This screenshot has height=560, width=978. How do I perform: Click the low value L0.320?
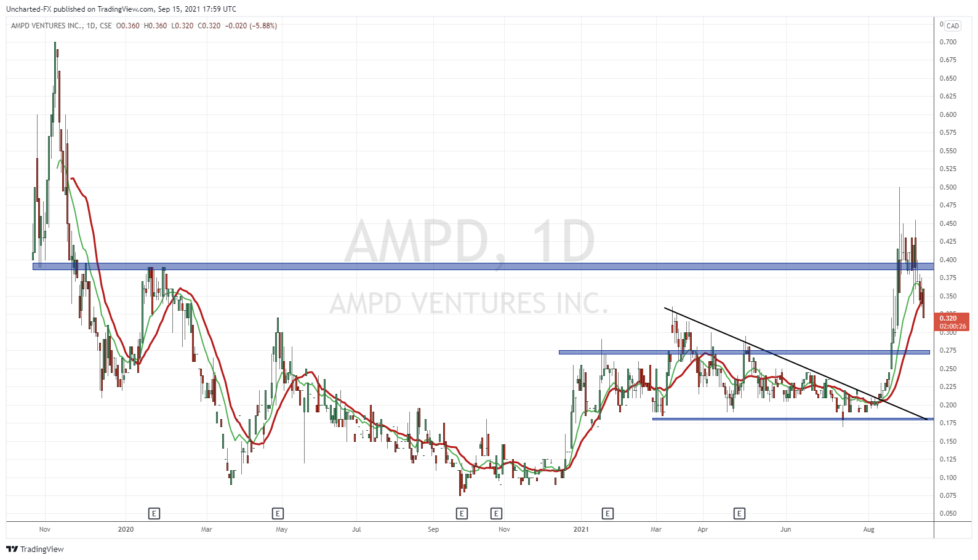tap(182, 26)
